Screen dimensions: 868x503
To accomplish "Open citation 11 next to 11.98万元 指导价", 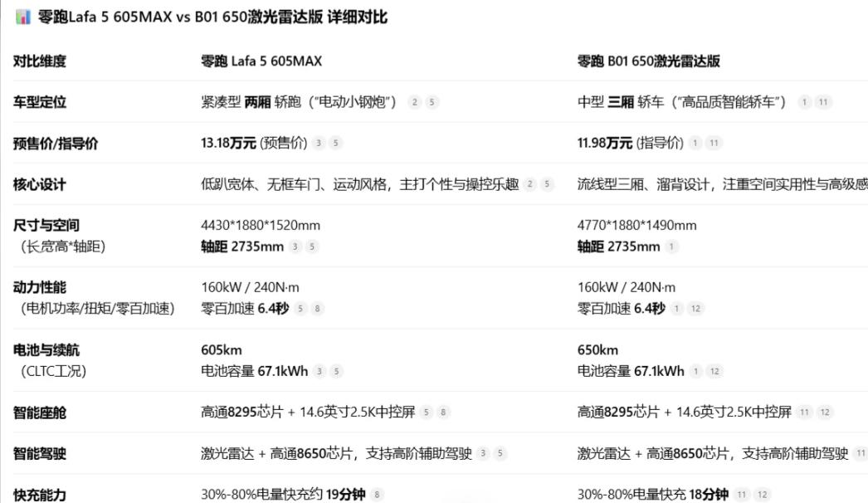I will pos(714,143).
